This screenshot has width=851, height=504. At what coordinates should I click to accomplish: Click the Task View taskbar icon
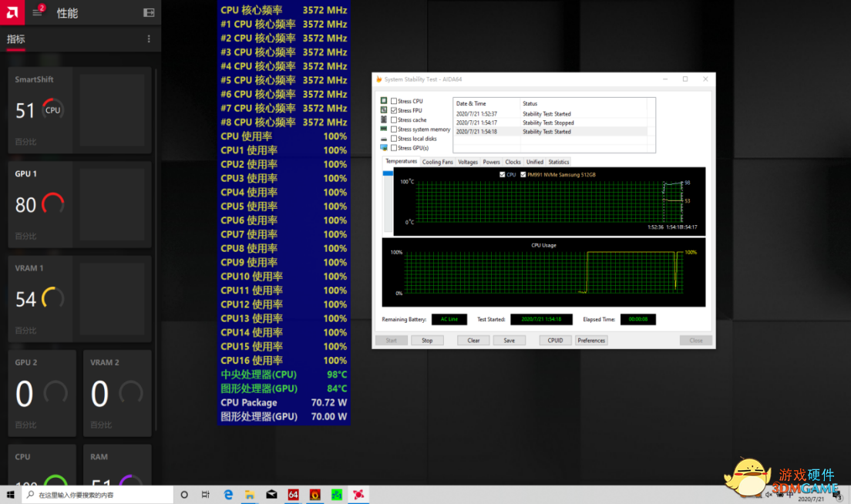(x=206, y=495)
